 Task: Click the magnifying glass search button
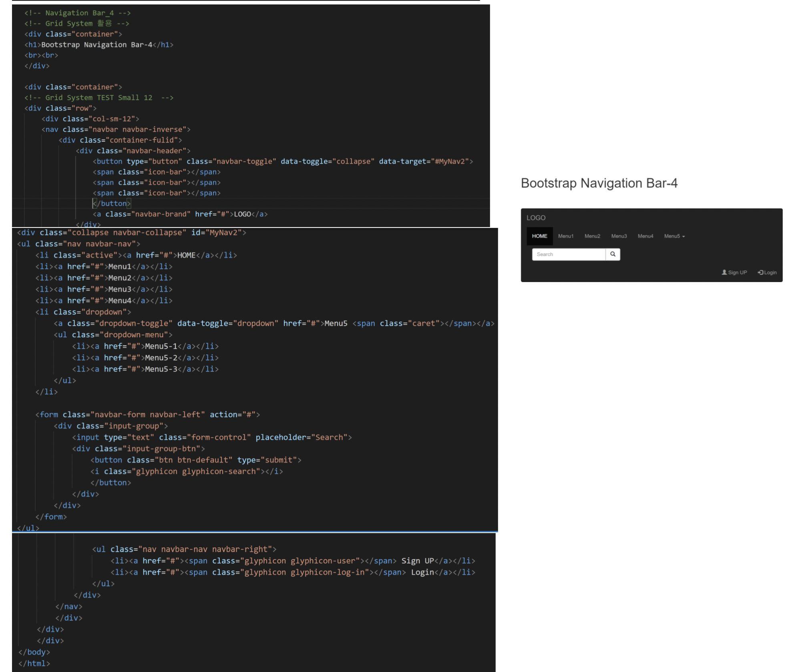coord(613,254)
